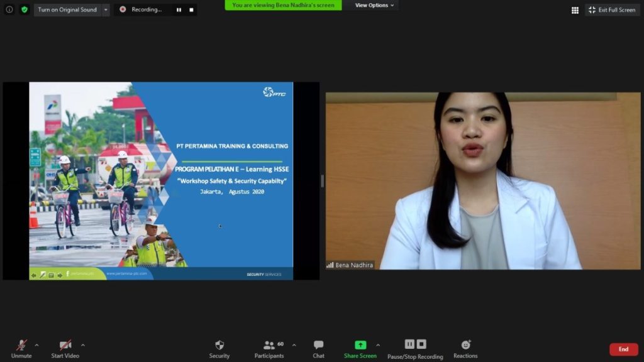The image size is (644, 362).
Task: Expand audio settings arrow next to Unmute
Action: coord(36,345)
